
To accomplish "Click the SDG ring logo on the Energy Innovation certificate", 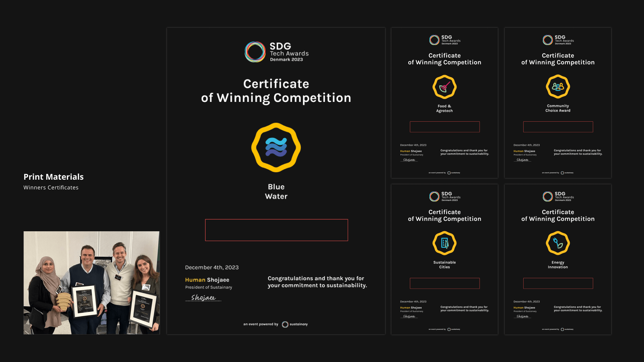I will tap(548, 196).
